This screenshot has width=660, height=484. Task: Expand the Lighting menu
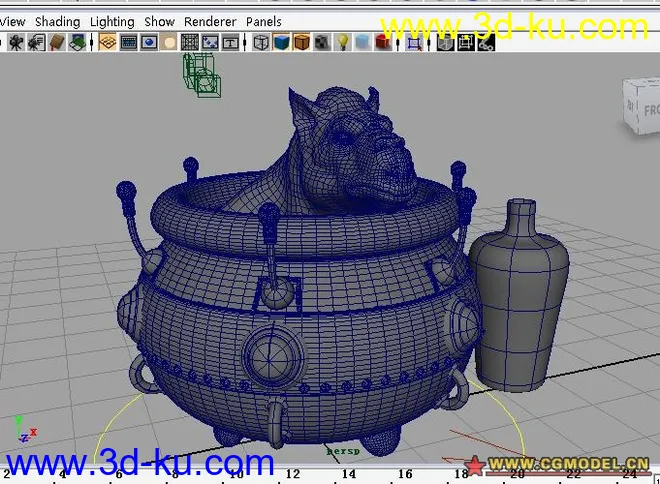(112, 21)
